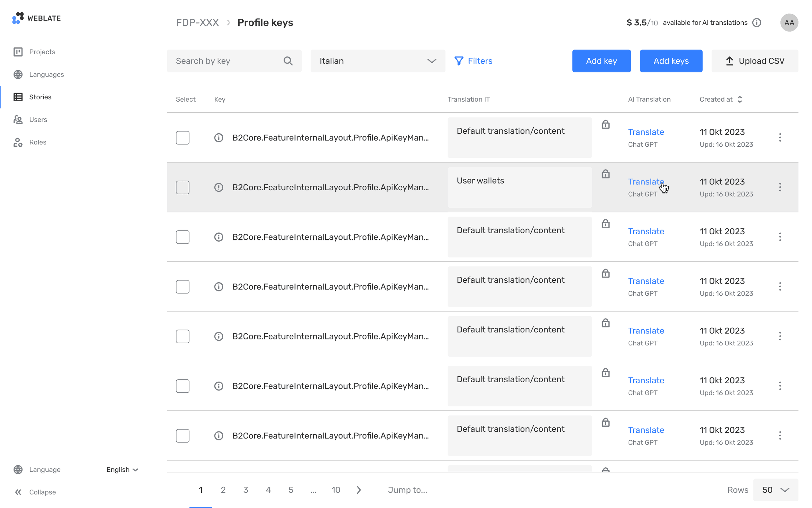Viewport: 812px width, 508px height.
Task: Click lock icon in first row
Action: (x=605, y=124)
